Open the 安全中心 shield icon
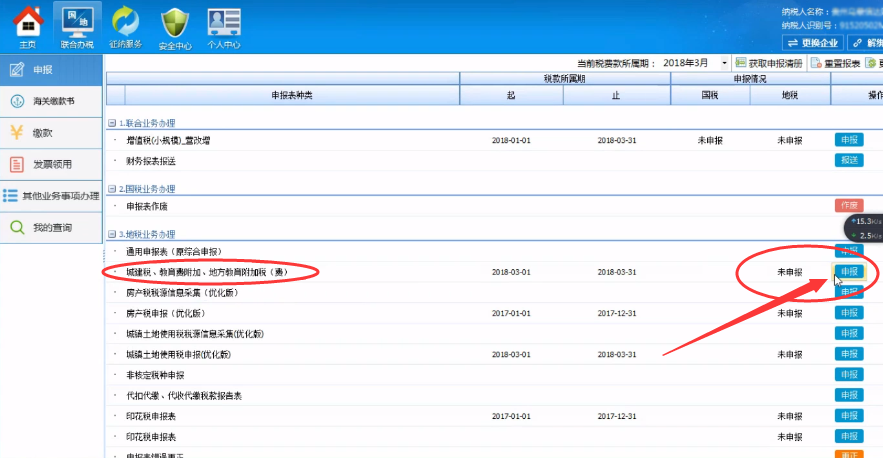 click(x=175, y=26)
